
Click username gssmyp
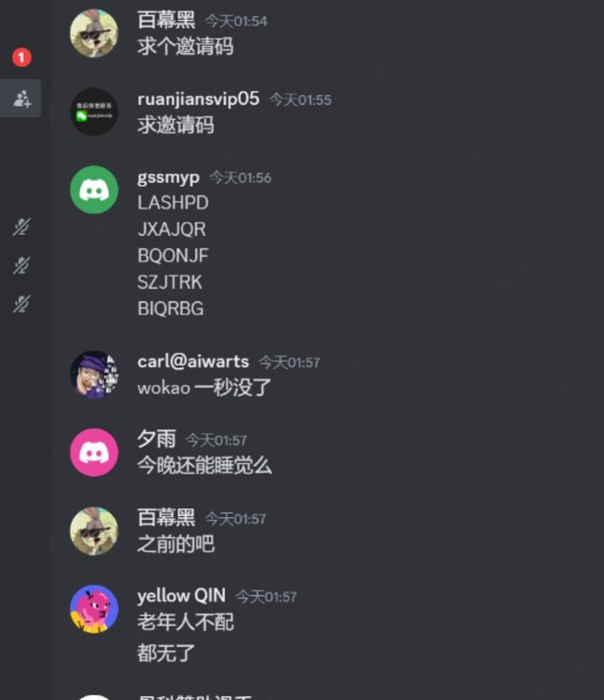168,178
